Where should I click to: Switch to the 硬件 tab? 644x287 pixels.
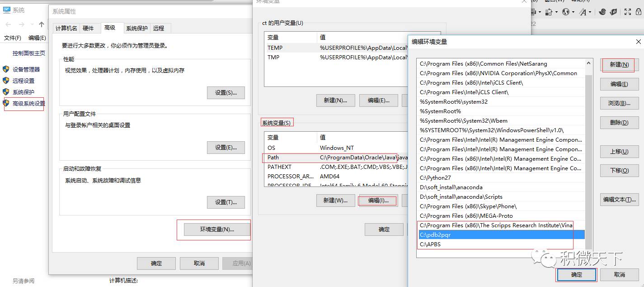click(x=89, y=28)
